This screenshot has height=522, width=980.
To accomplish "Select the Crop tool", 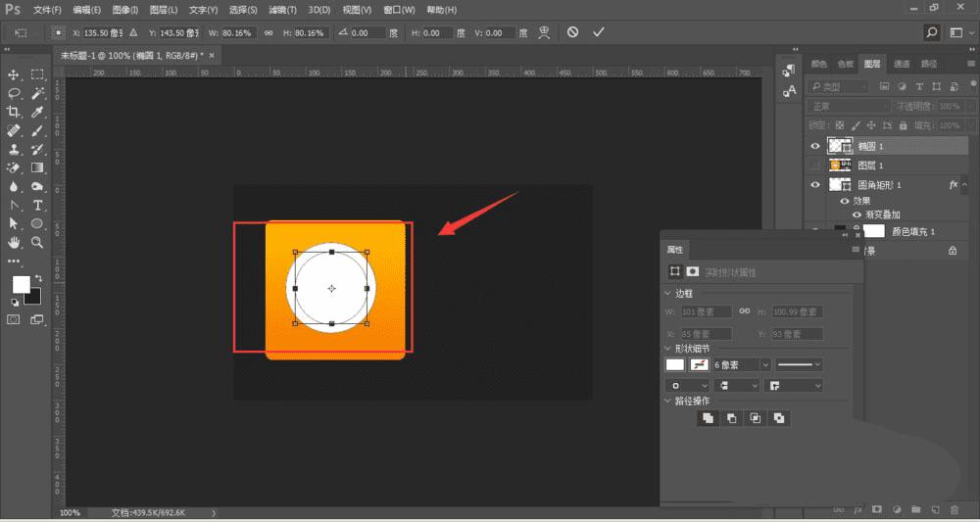I will pos(15,112).
